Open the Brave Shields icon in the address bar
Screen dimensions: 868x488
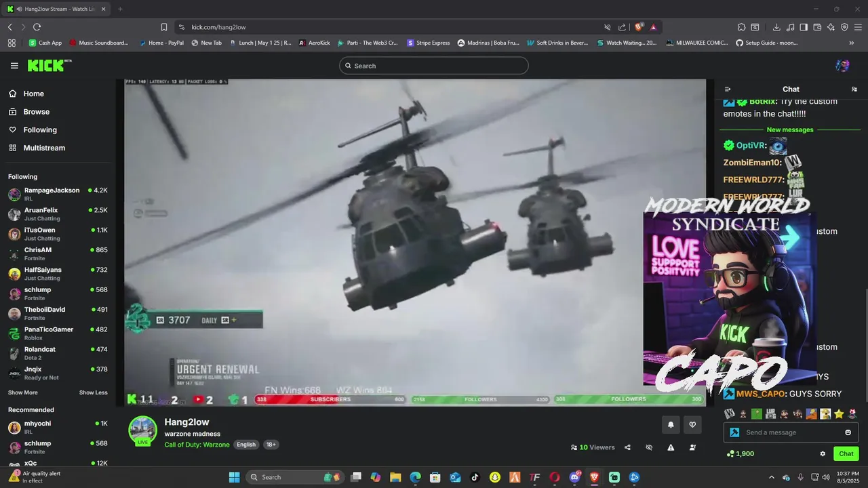[x=639, y=27]
